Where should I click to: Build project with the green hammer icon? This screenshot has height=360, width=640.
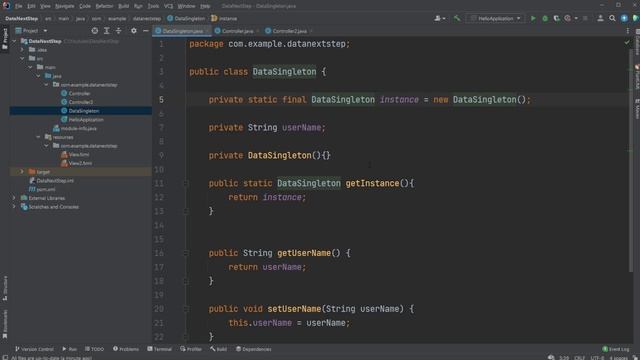point(457,18)
